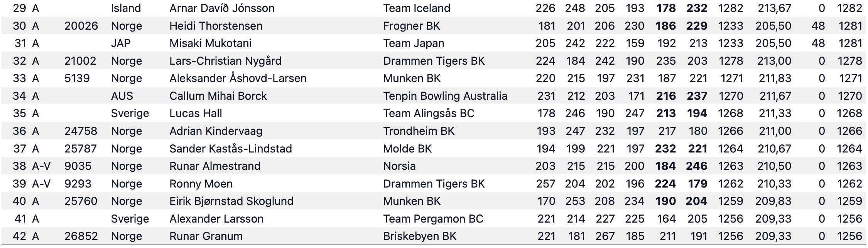Select Sander Kastås-Lindstad's name
868x248 pixels.
(x=231, y=149)
